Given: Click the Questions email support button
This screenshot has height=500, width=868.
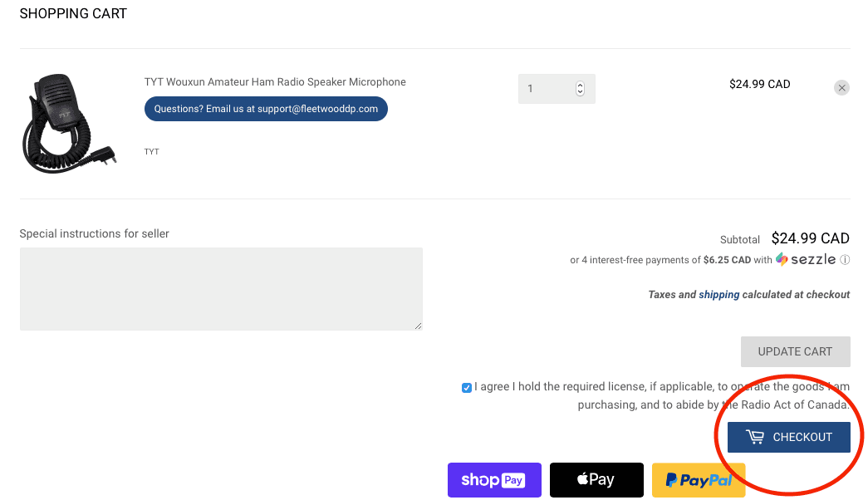Looking at the screenshot, I should tap(266, 109).
